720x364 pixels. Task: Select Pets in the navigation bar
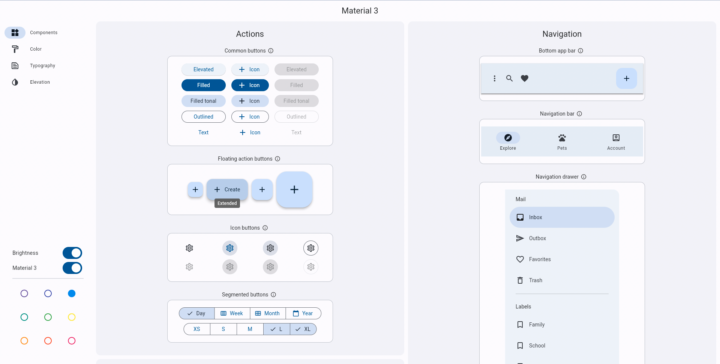(562, 142)
